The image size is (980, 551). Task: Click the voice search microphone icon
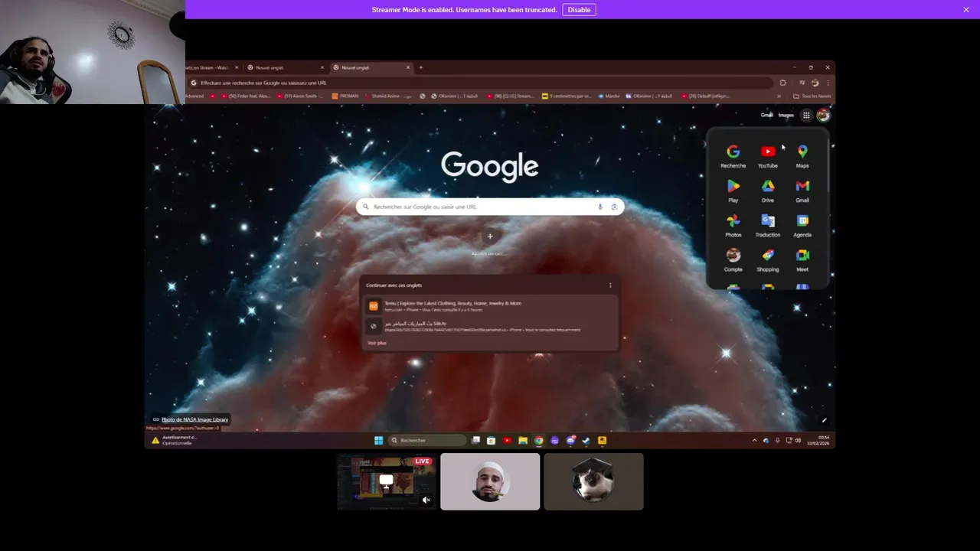coord(600,207)
